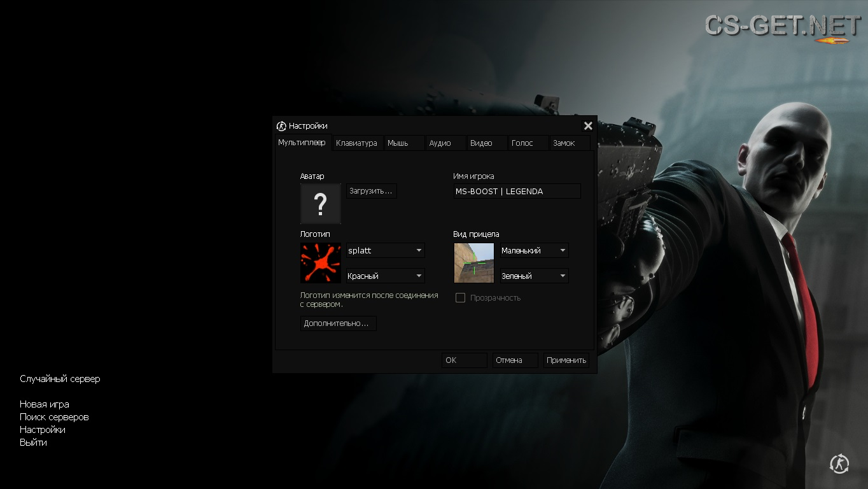Click the red splatt logo preview
The image size is (868, 489).
click(320, 263)
